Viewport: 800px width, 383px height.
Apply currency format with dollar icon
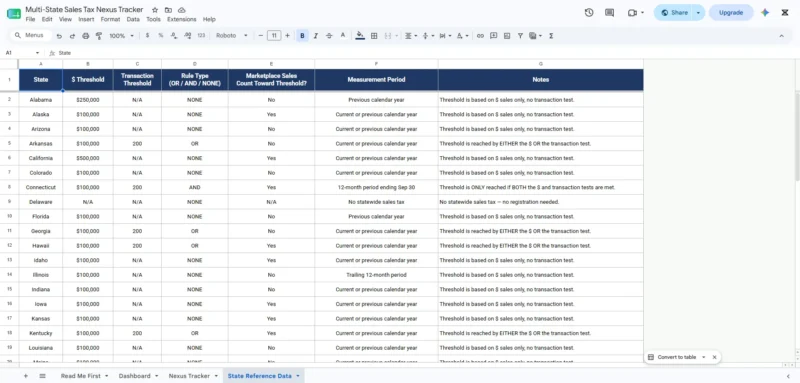[147, 36]
